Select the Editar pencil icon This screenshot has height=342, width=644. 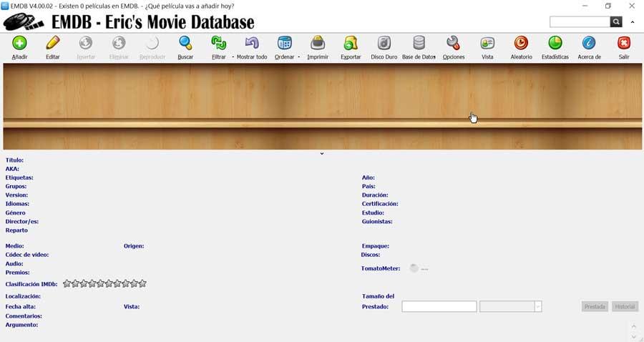pos(52,43)
